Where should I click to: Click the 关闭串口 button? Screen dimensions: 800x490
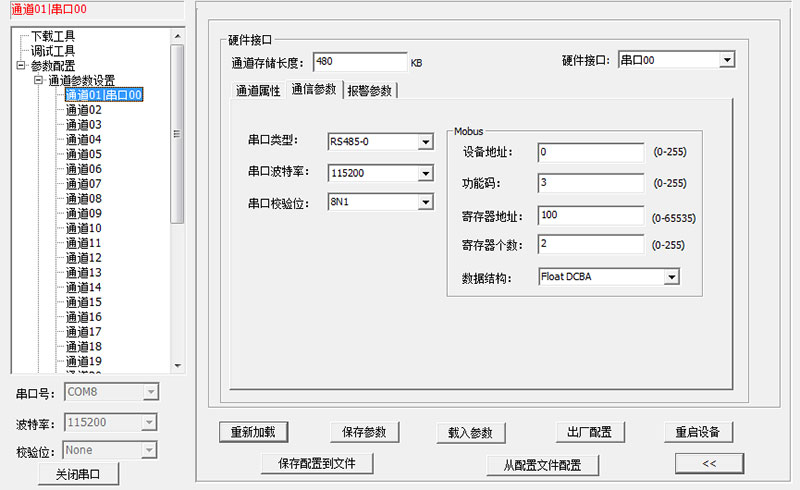tap(78, 474)
